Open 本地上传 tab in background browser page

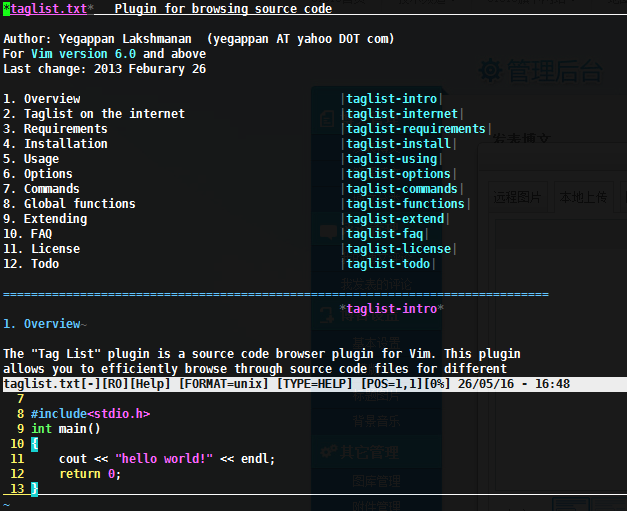point(583,197)
